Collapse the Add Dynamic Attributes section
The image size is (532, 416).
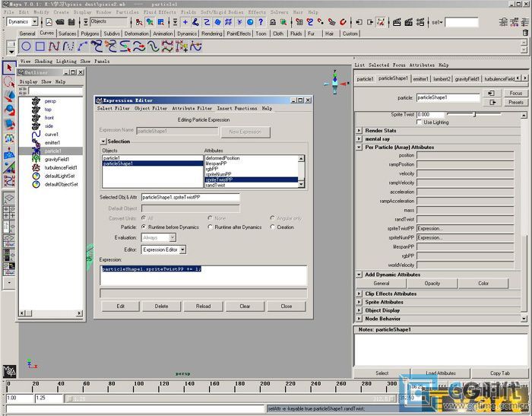359,275
